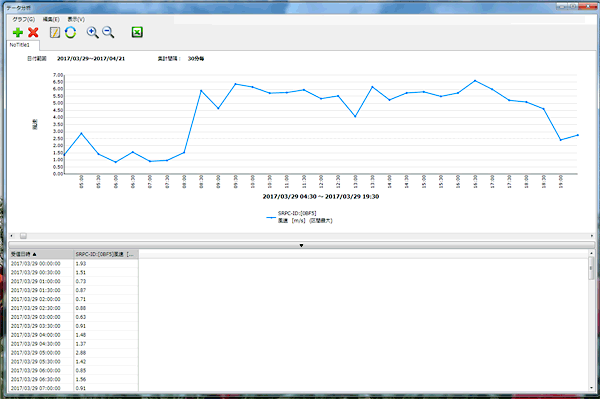Collapse the chart panel with the down arrow bar
Viewport: 600px width, 399px height.
coord(302,245)
